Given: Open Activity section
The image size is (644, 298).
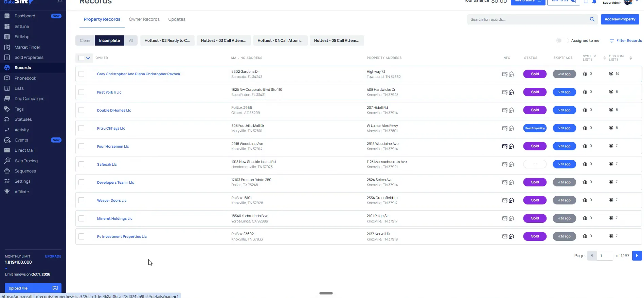Looking at the screenshot, I should pyautogui.click(x=21, y=130).
